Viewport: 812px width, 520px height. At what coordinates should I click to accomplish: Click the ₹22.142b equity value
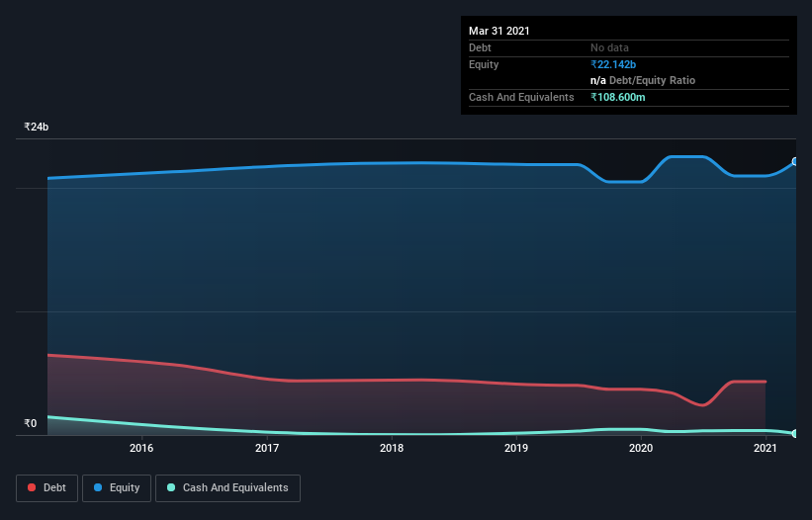coord(613,64)
